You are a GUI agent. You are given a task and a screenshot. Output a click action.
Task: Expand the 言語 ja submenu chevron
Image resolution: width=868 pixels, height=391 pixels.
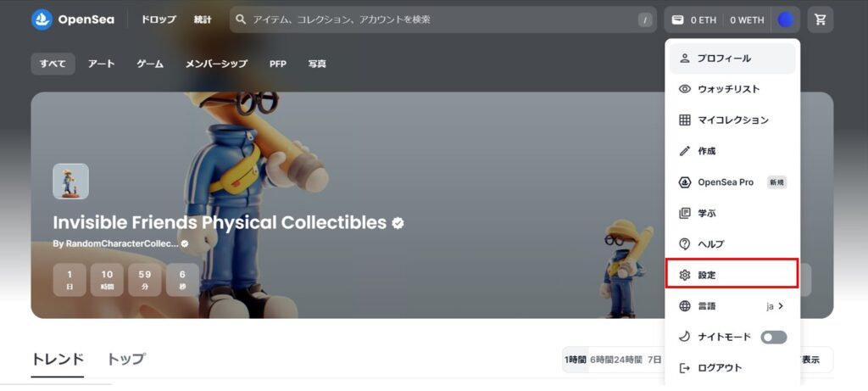[x=781, y=305]
